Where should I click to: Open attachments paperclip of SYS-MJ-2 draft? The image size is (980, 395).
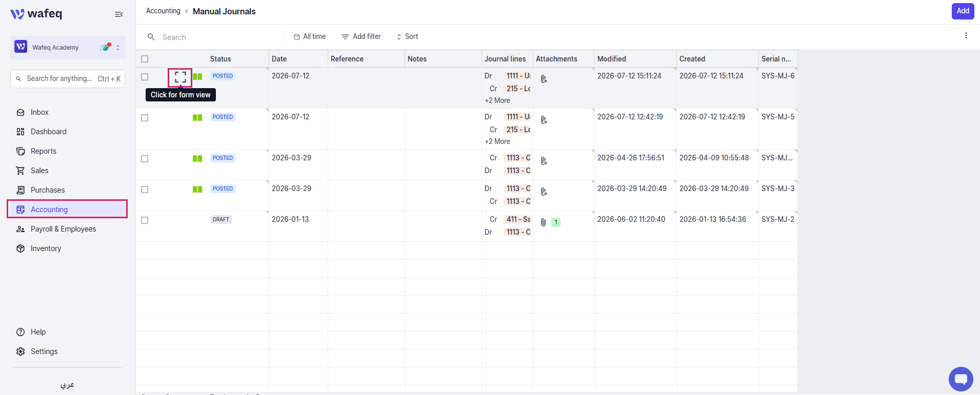coord(544,222)
